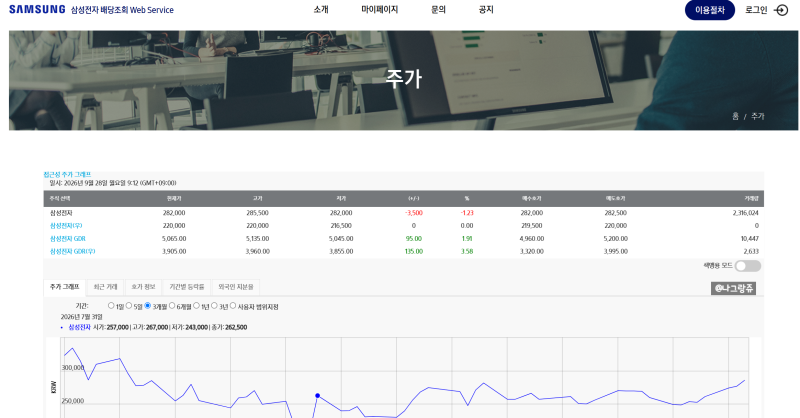
Task: Open the 문의 menu
Action: [x=438, y=10]
